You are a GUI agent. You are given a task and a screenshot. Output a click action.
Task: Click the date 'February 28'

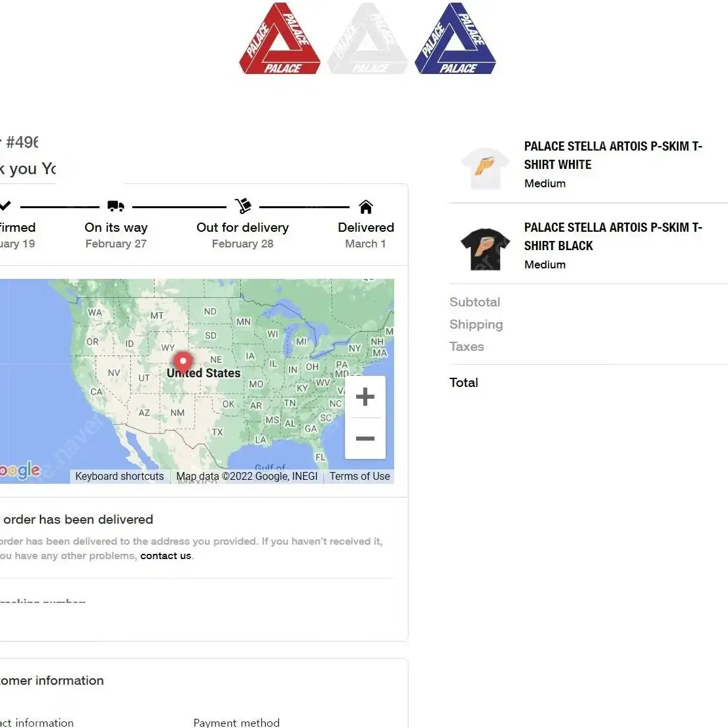[242, 244]
